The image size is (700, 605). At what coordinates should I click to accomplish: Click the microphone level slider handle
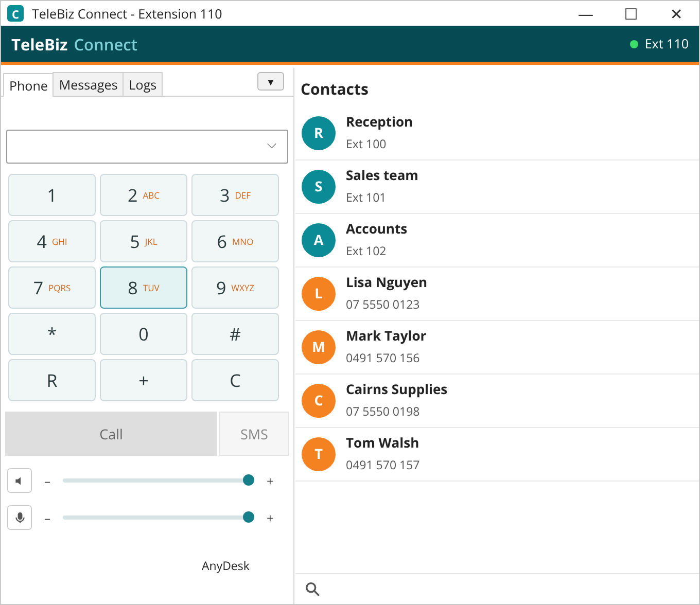coord(249,517)
